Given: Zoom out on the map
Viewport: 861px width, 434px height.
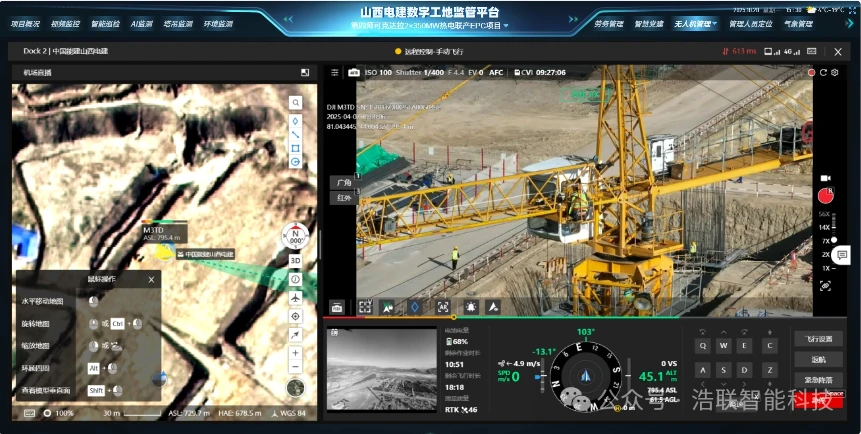Looking at the screenshot, I should click(295, 366).
